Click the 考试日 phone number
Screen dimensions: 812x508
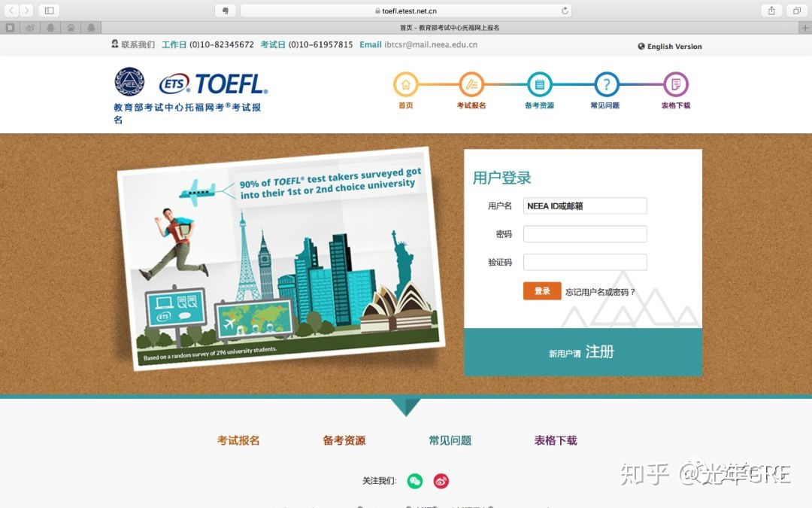(x=320, y=44)
